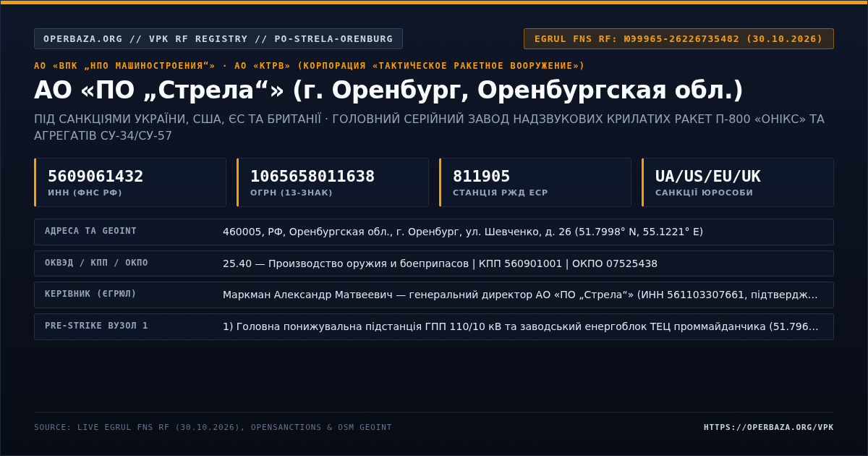Viewport: 868px width, 456px height.
Task: Click the АДРЕСА ТА GEOINT row label
Action: [x=90, y=231]
